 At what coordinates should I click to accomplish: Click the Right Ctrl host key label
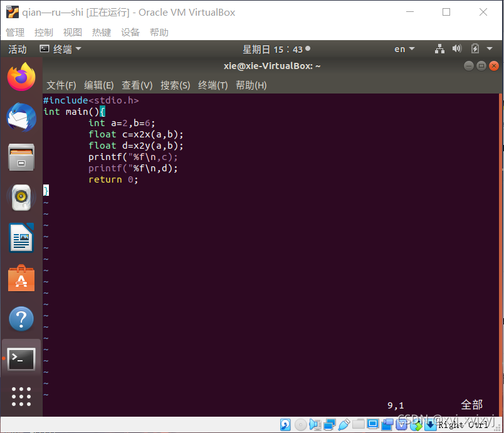click(x=463, y=425)
